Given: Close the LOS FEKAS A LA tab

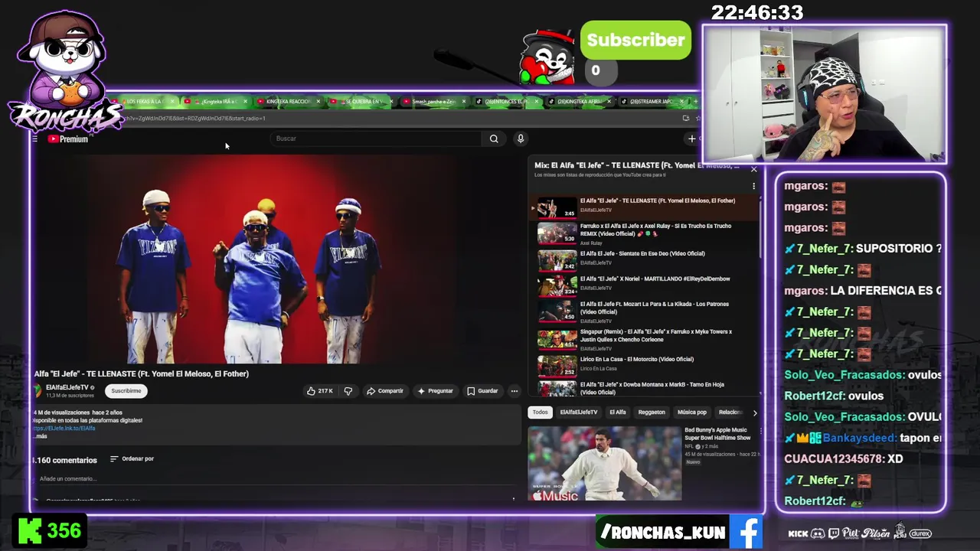Looking at the screenshot, I should coord(171,102).
